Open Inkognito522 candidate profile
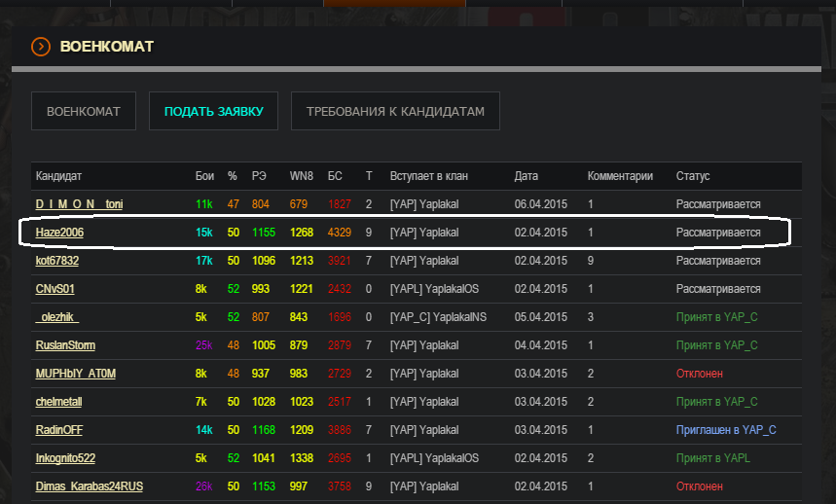 [x=65, y=458]
